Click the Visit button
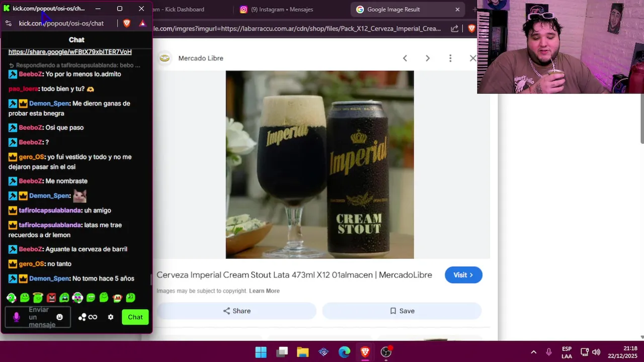Image resolution: width=644 pixels, height=362 pixels. pos(463,275)
